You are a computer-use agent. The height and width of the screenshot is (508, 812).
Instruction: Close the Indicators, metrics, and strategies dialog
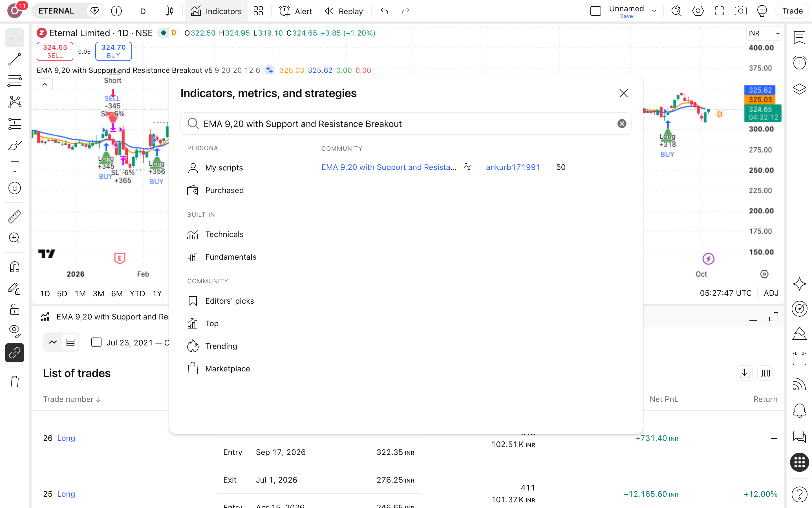pos(623,93)
